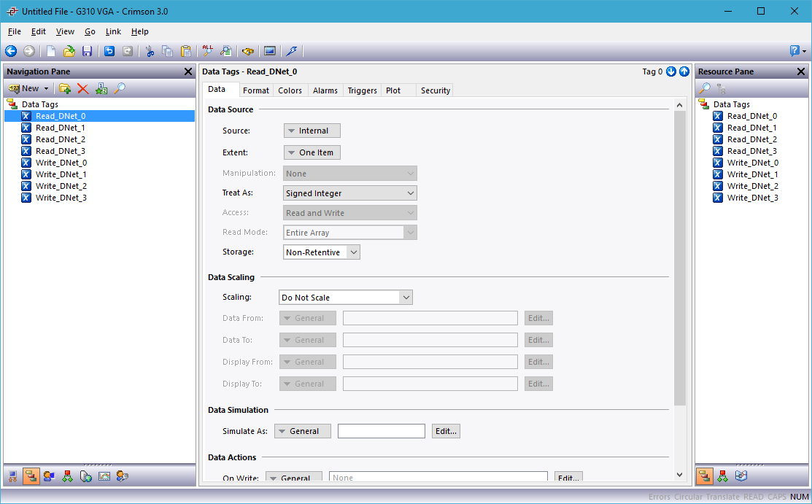
Task: Open the Extent dropdown set to One Item
Action: point(312,153)
